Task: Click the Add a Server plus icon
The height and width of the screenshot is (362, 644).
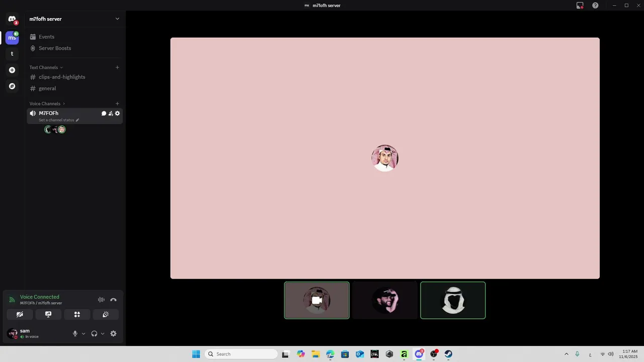Action: tap(12, 70)
